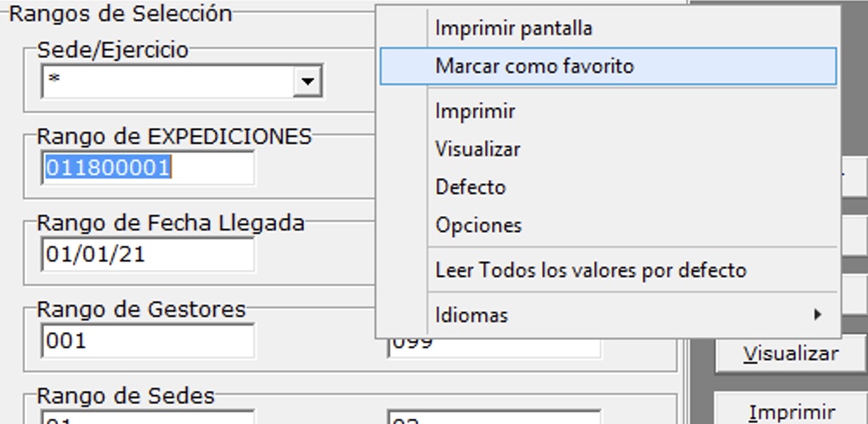
Task: Open the Sede/Ejercicio dropdown arrow
Action: 306,82
